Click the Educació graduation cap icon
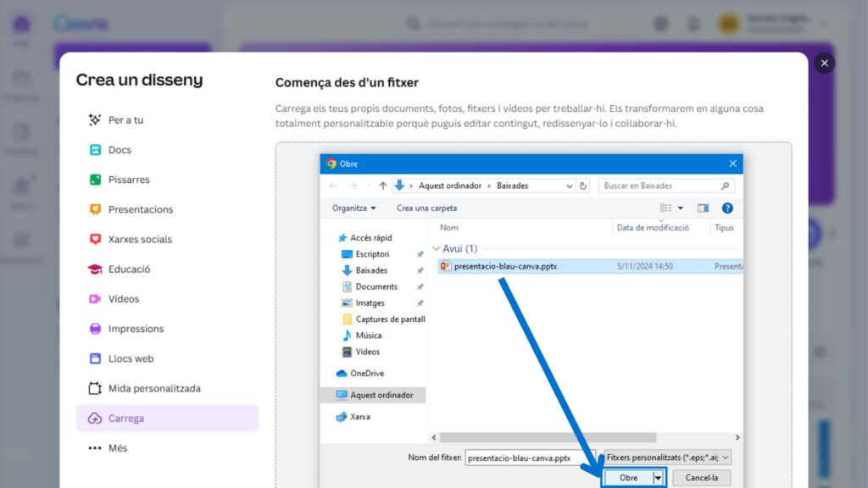The image size is (868, 488). [x=95, y=269]
